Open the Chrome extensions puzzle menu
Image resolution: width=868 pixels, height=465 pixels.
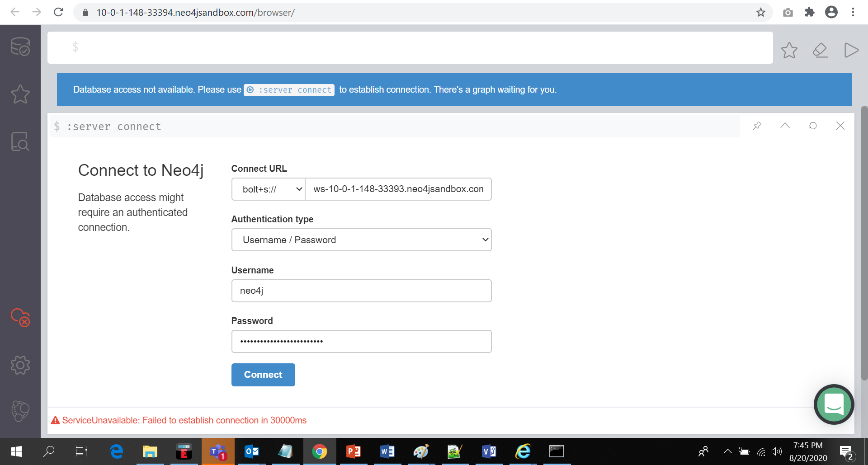810,12
